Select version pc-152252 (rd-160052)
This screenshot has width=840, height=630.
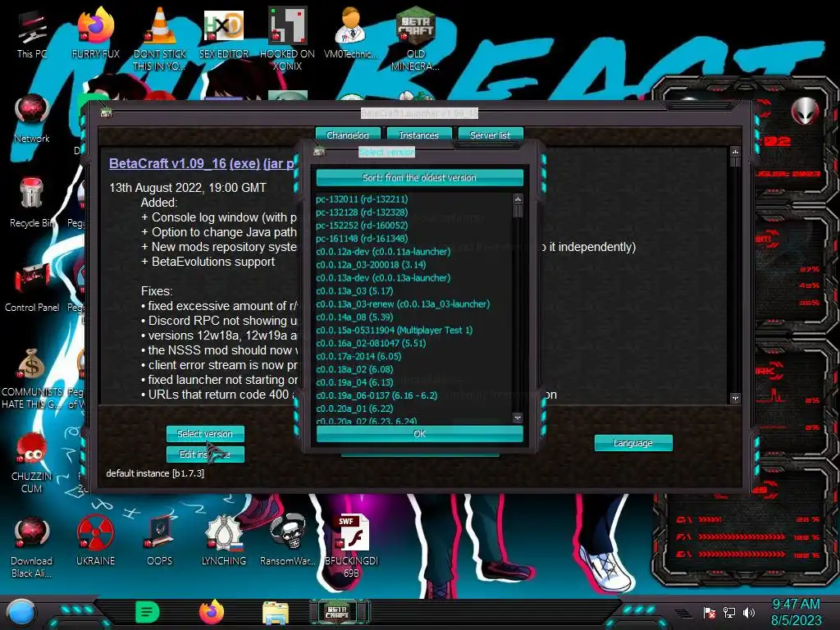pyautogui.click(x=362, y=226)
